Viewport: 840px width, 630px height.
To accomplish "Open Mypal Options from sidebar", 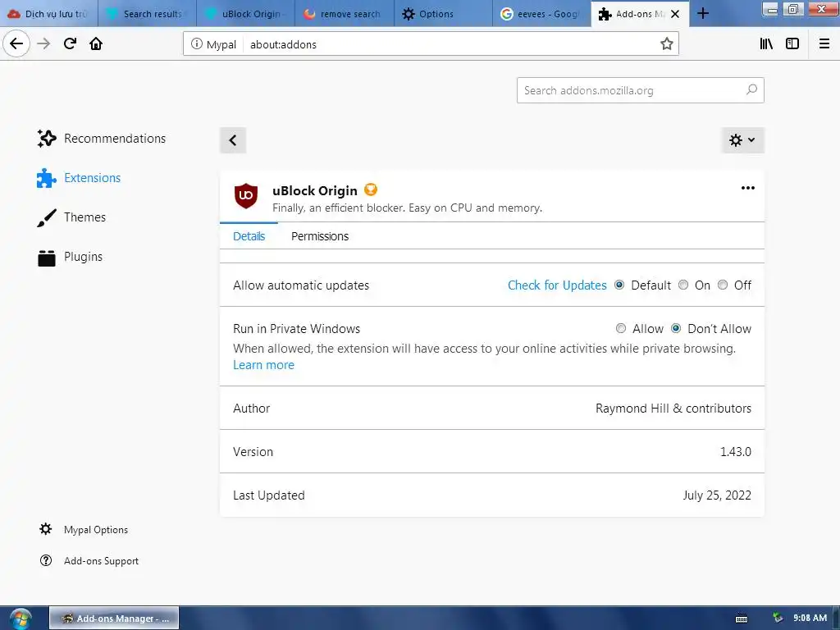I will tap(84, 529).
